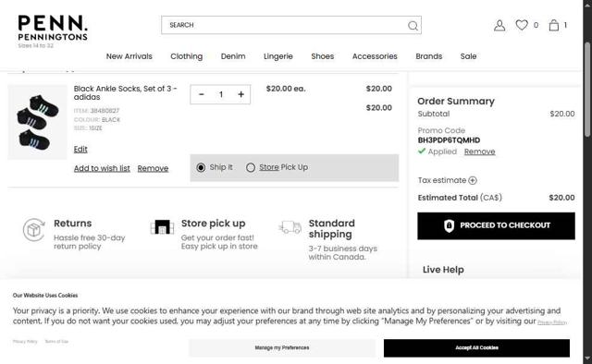Select the Ship It radio option
592x364 pixels.
(x=201, y=167)
